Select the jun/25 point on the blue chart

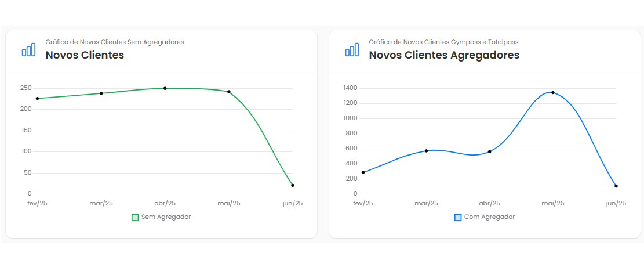[616, 186]
